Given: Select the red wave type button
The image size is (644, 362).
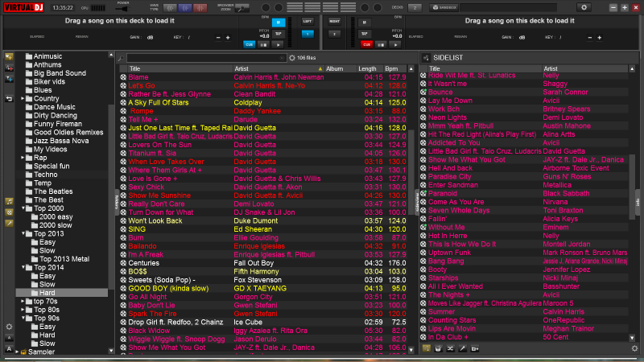Looking at the screenshot, I should pos(200,8).
